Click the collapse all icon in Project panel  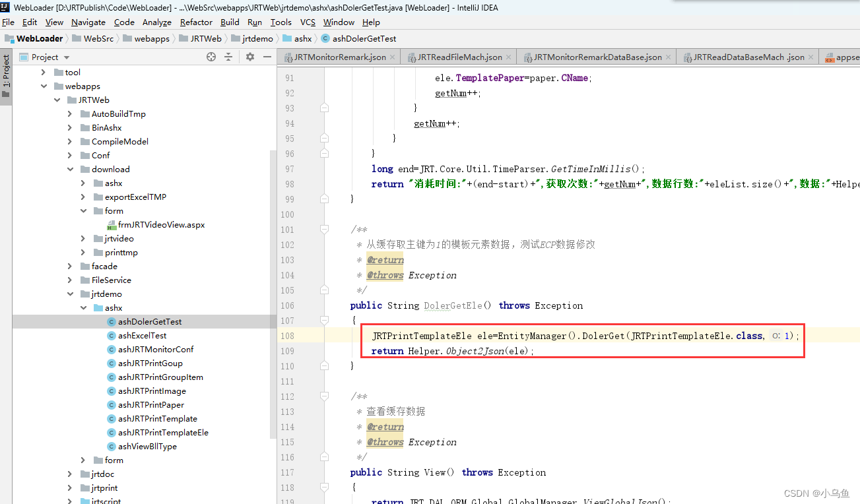tap(228, 57)
